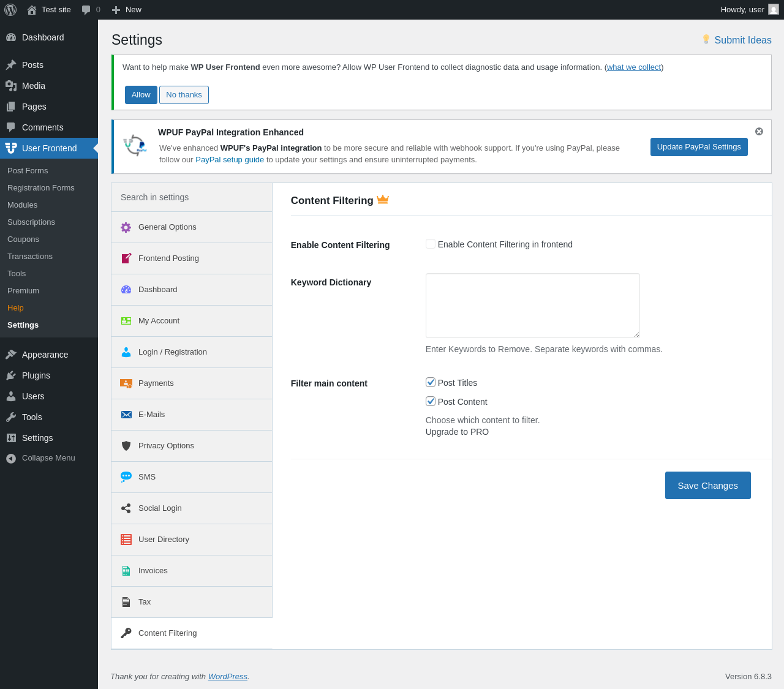Enable Content Filtering in frontend checkbox
The height and width of the screenshot is (689, 784).
[x=431, y=244]
